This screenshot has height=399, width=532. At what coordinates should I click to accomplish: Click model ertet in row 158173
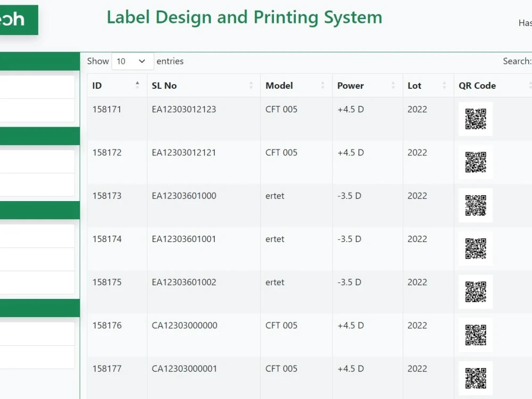coord(275,196)
